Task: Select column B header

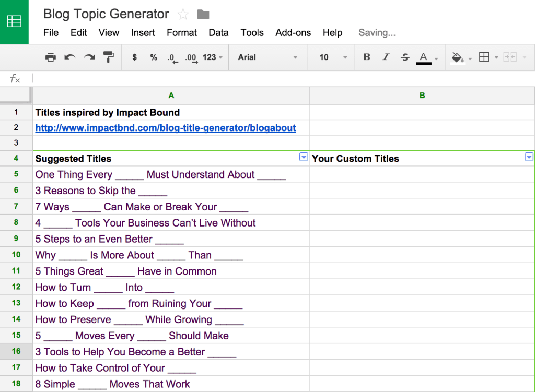Action: (x=422, y=96)
